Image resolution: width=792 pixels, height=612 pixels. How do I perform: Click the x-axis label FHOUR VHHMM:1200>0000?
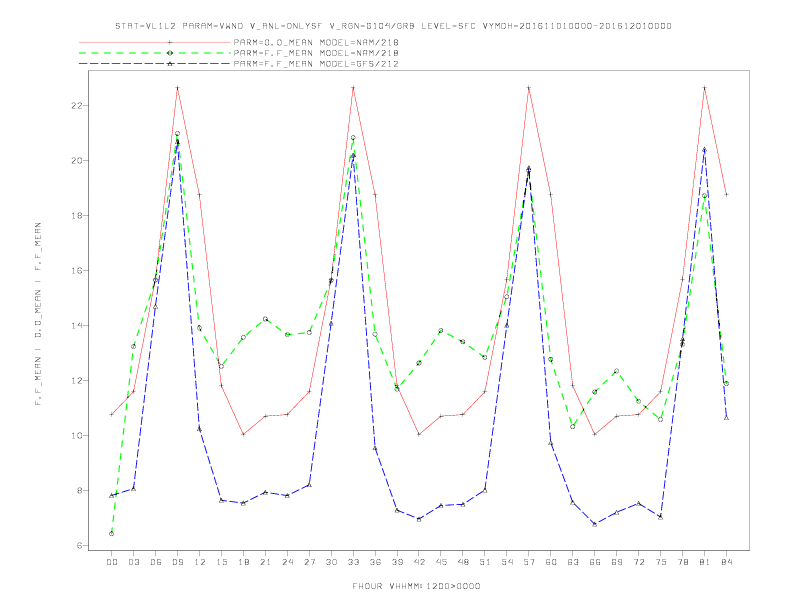416,586
